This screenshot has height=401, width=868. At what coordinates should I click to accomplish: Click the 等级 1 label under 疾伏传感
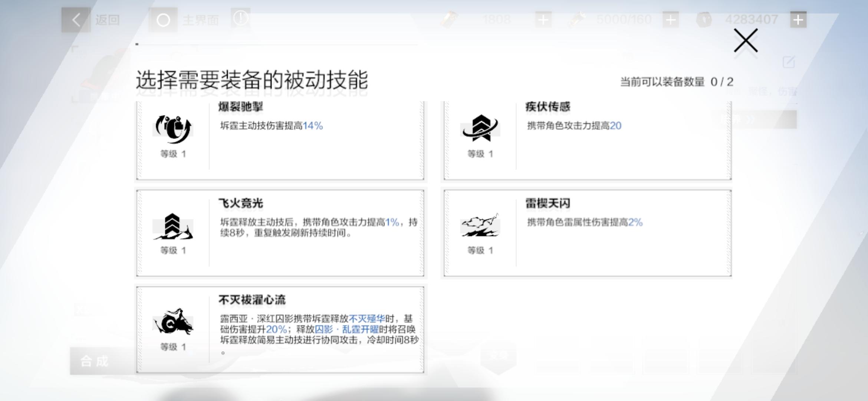coord(480,154)
